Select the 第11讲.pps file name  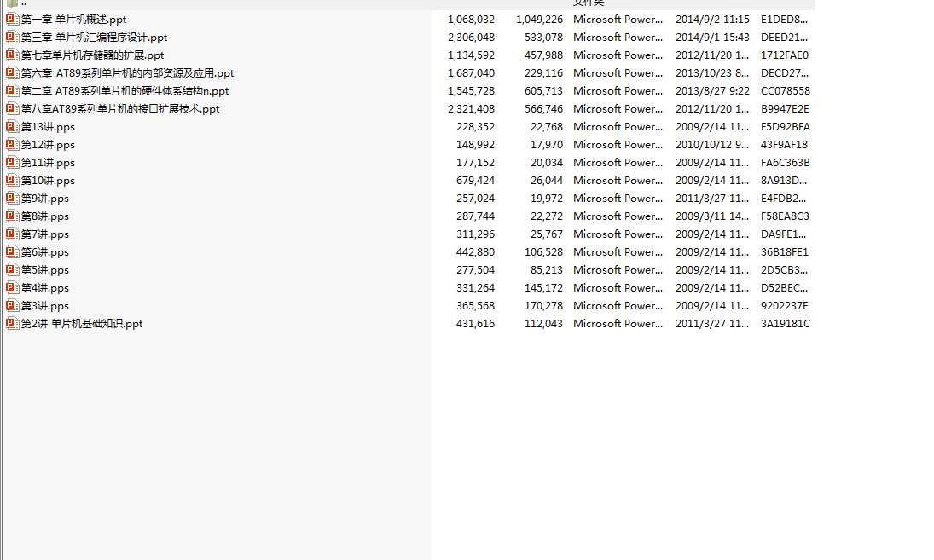pos(48,163)
